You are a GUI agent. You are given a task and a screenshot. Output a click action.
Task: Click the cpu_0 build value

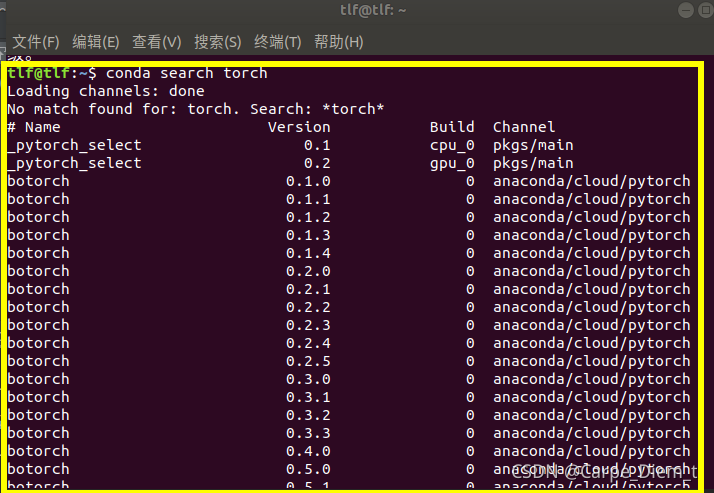coord(452,145)
